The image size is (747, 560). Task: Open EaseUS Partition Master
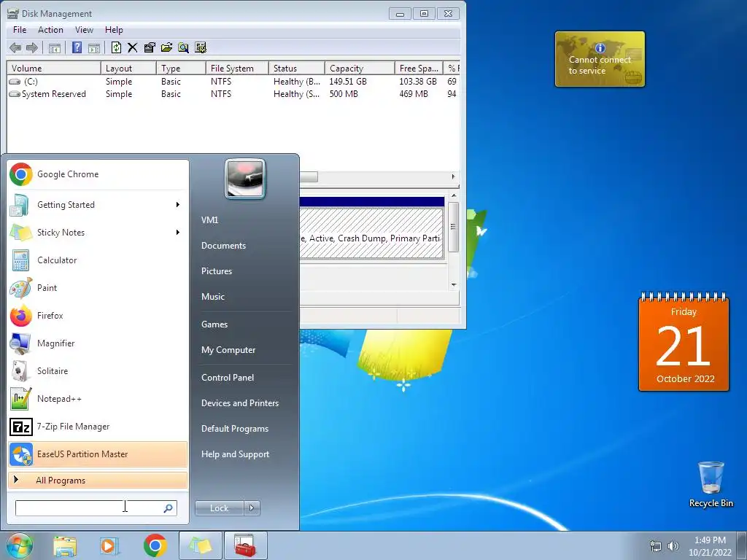pos(98,454)
